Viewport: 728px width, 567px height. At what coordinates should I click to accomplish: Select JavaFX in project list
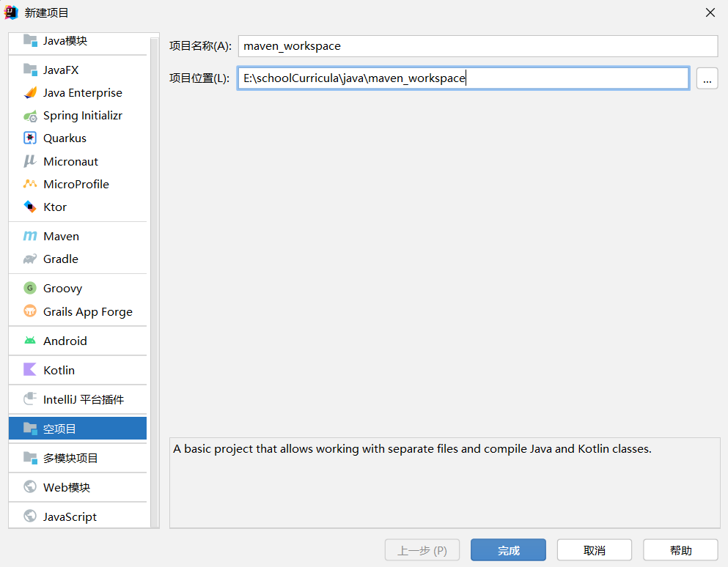tap(78, 70)
